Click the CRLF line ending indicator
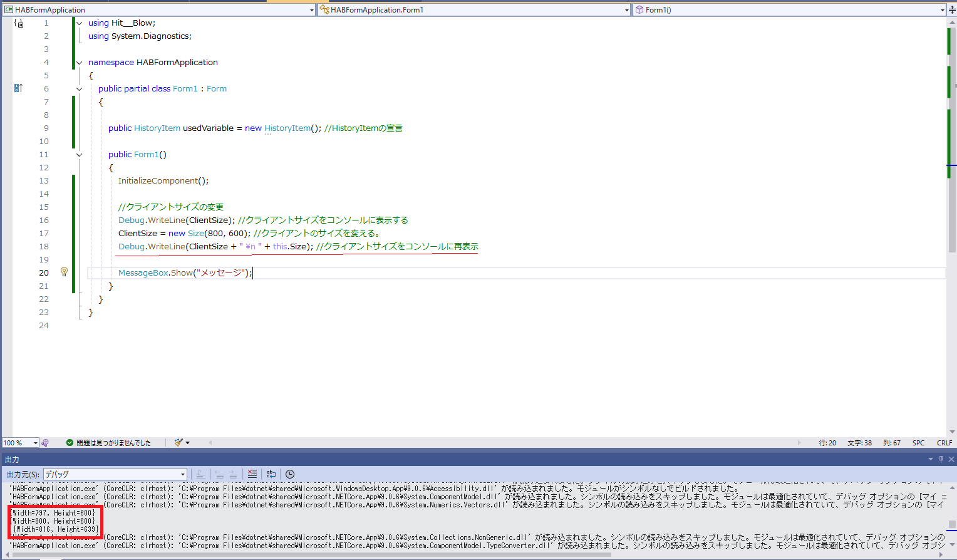 pyautogui.click(x=944, y=443)
